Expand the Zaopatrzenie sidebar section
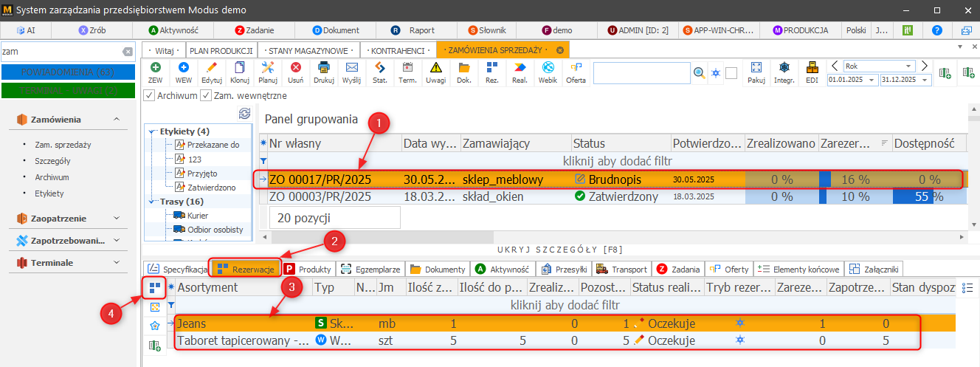The height and width of the screenshot is (367, 980). (116, 219)
